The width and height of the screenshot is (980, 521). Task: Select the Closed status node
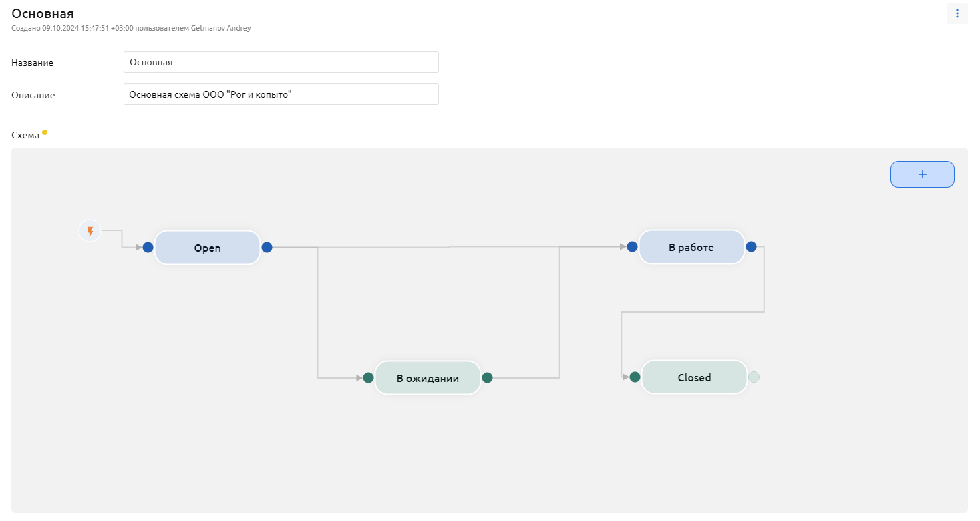click(x=694, y=377)
